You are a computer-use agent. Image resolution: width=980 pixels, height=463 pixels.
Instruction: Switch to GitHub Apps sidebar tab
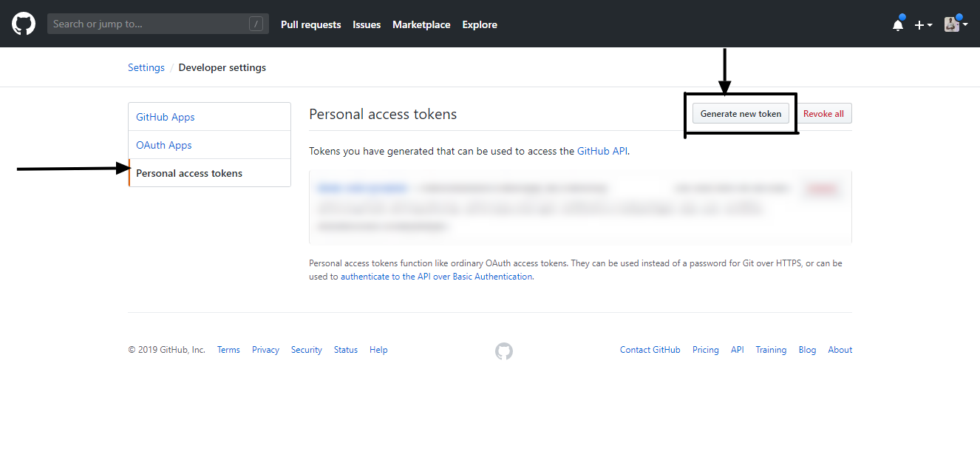pyautogui.click(x=166, y=117)
